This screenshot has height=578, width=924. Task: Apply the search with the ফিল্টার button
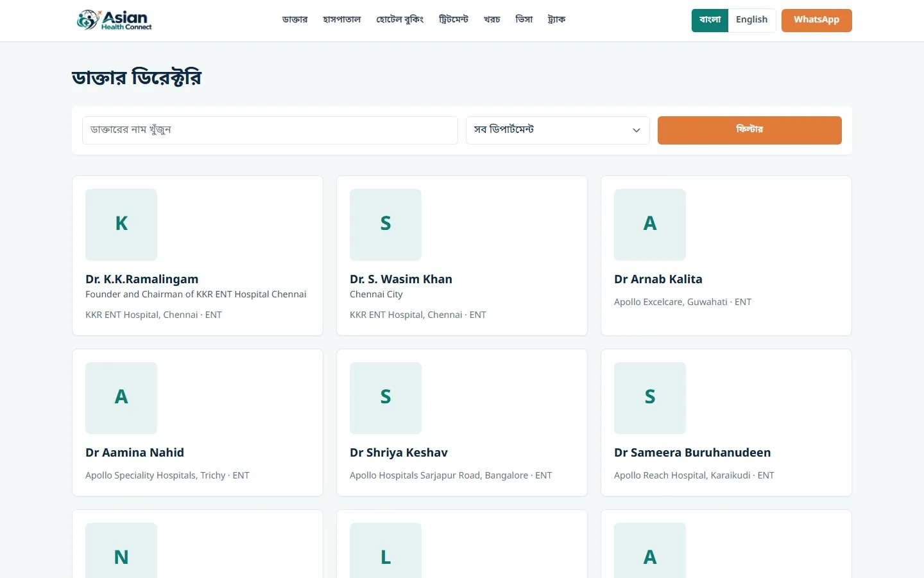pos(749,130)
